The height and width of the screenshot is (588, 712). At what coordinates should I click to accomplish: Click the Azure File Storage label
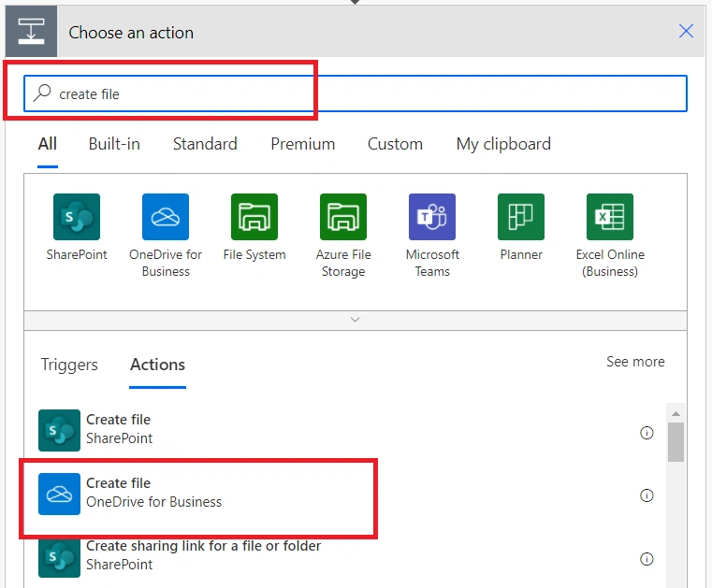[x=343, y=263]
